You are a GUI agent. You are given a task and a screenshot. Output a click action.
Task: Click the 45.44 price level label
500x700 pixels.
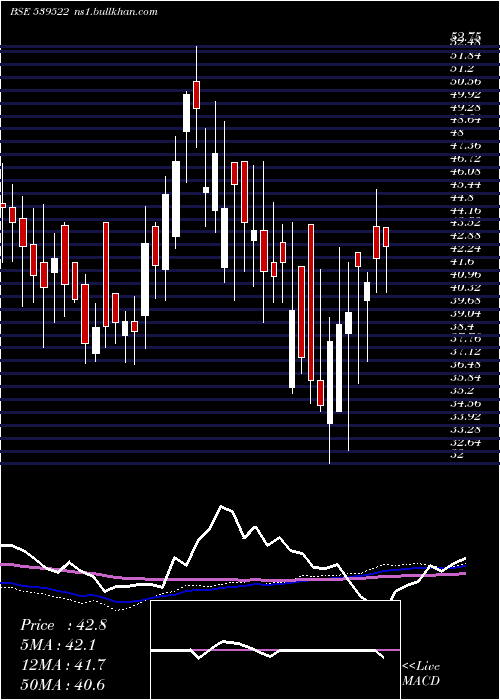pos(465,184)
